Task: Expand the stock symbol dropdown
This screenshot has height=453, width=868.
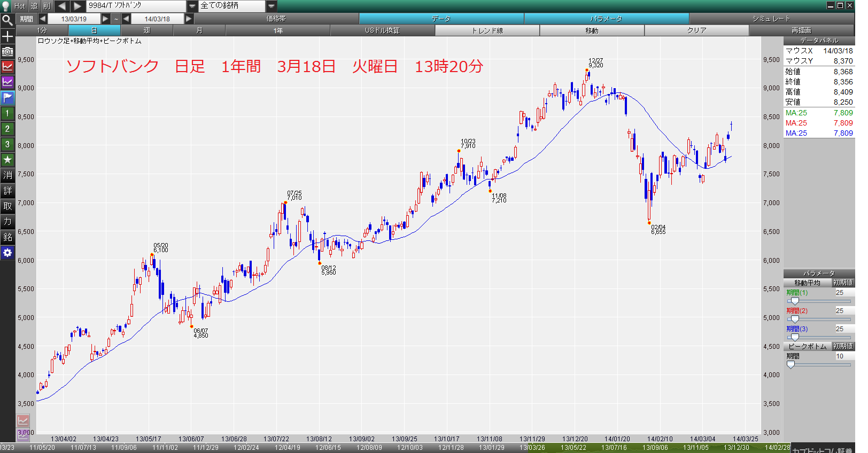Action: pos(192,6)
